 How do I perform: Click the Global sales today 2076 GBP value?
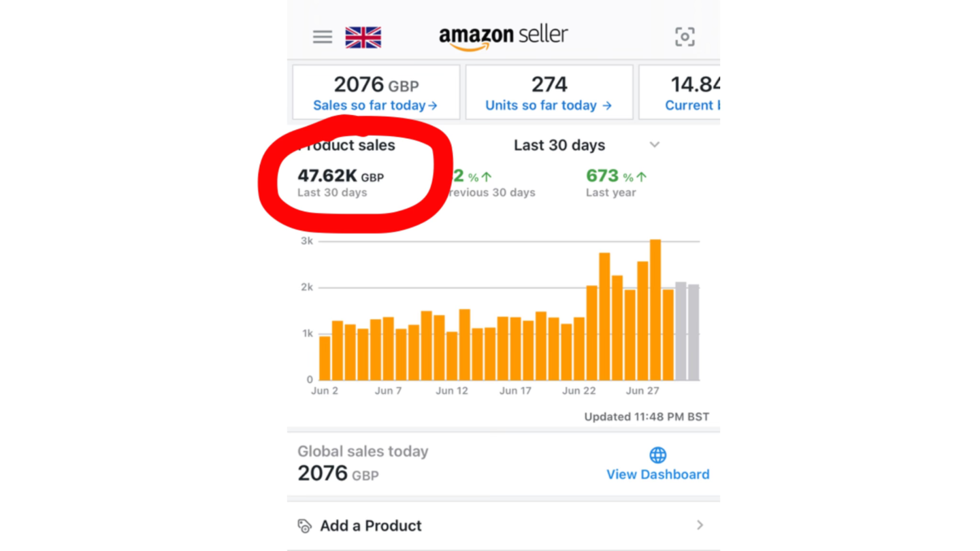point(338,473)
